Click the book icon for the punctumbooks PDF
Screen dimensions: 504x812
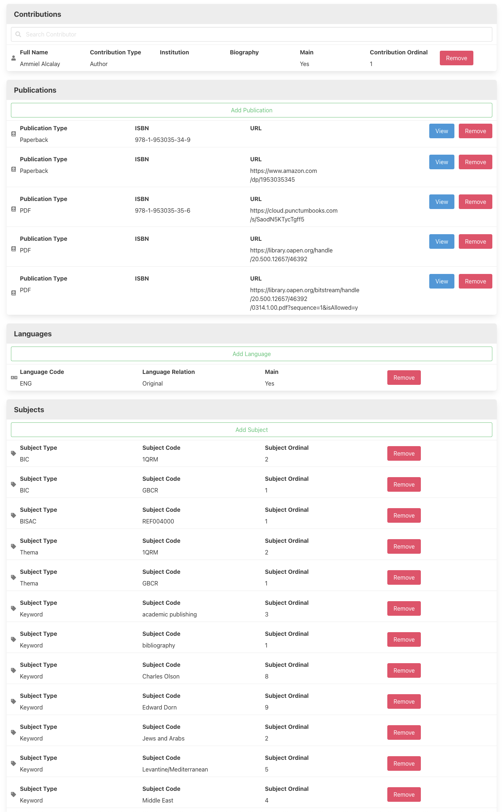13,209
